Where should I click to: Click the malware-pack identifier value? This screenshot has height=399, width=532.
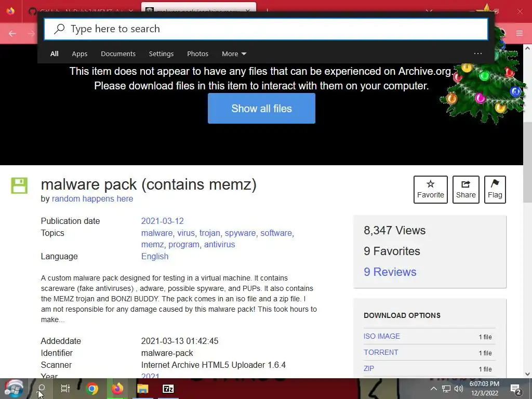click(167, 353)
